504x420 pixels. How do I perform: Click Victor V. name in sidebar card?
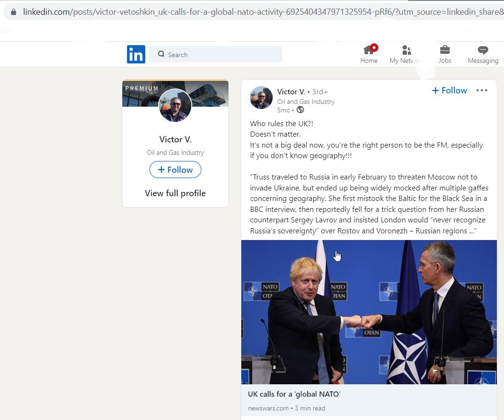click(x=175, y=140)
